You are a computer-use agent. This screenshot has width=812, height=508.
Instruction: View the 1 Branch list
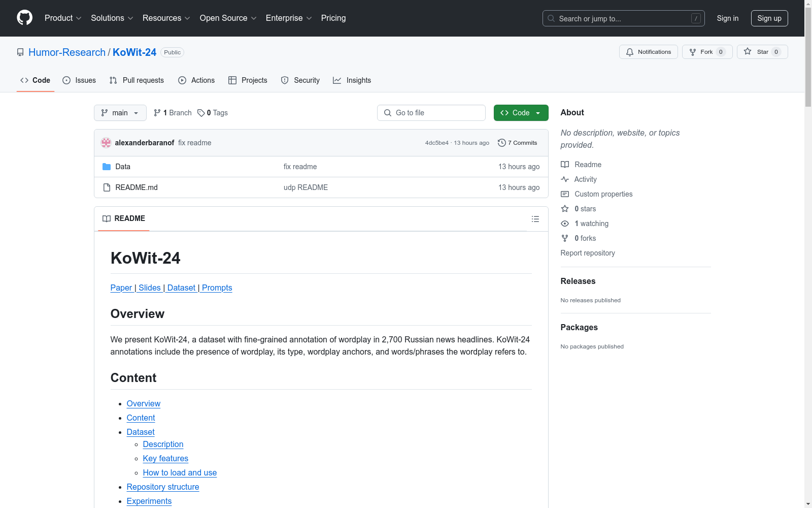[173, 113]
